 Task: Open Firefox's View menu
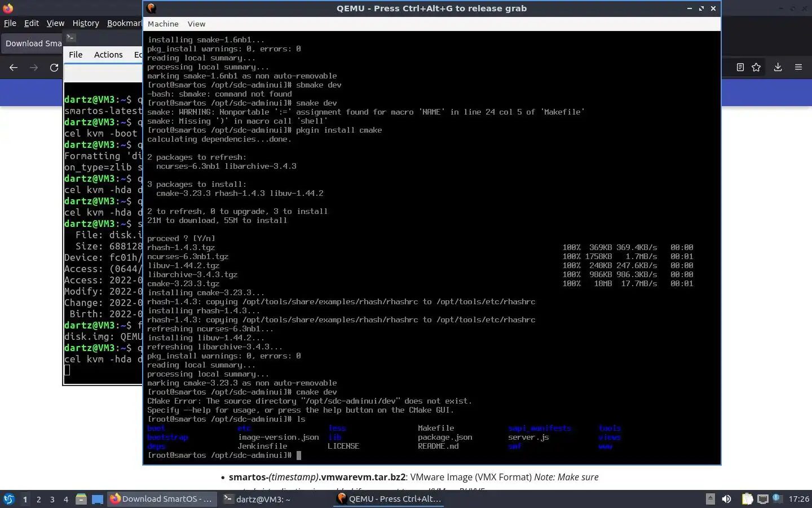click(x=55, y=23)
